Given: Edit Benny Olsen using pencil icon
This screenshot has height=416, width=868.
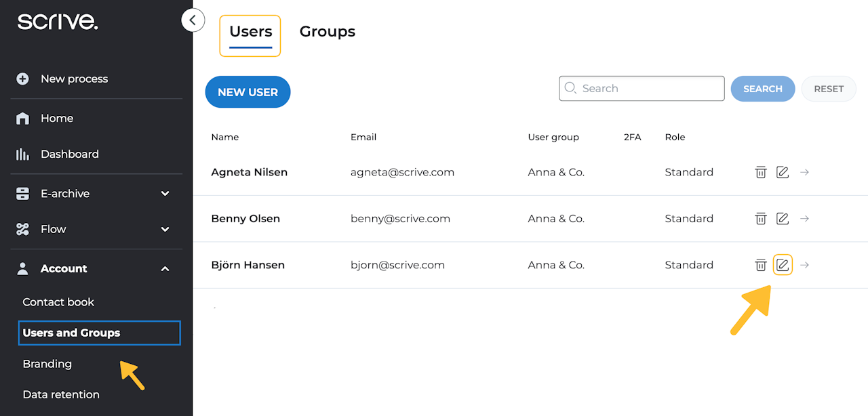Looking at the screenshot, I should pyautogui.click(x=783, y=219).
